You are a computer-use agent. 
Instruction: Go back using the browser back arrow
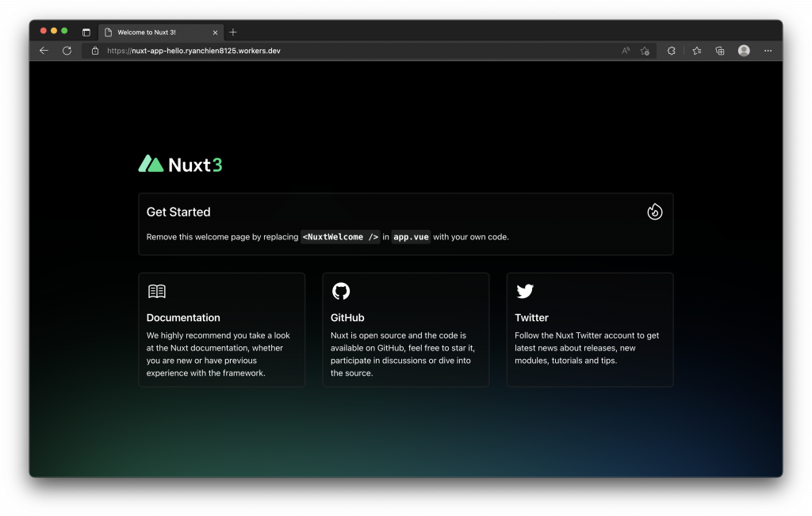click(44, 51)
